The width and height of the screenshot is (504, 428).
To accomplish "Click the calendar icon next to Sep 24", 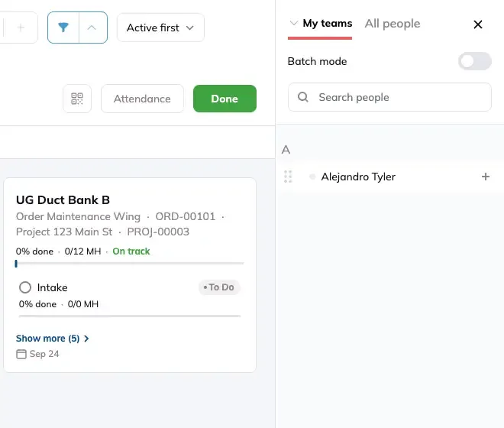I will point(21,354).
